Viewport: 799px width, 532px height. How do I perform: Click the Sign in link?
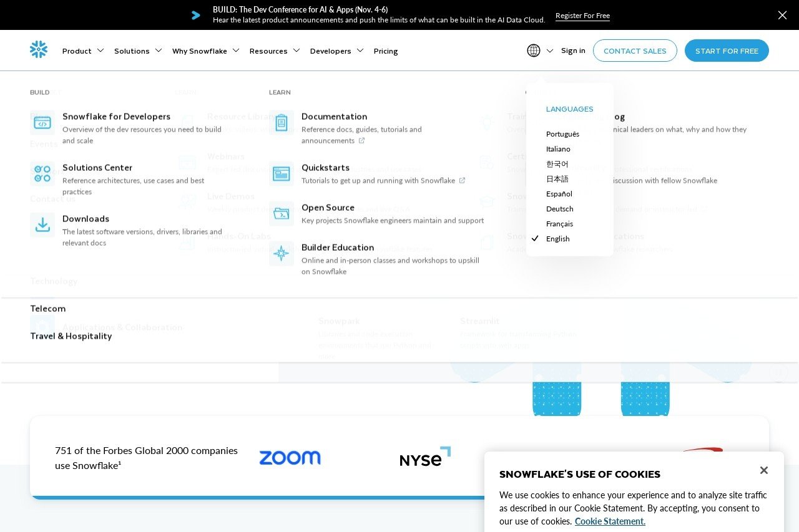[573, 51]
